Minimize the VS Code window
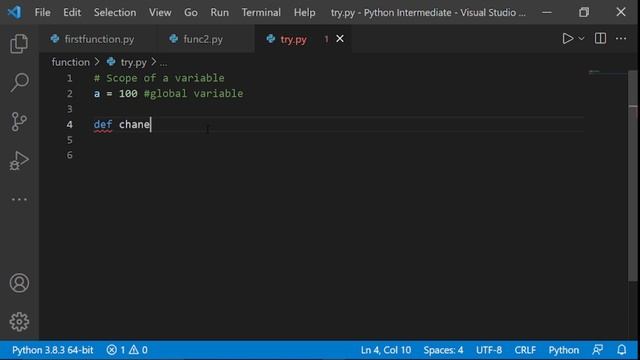The height and width of the screenshot is (360, 640). pyautogui.click(x=547, y=12)
